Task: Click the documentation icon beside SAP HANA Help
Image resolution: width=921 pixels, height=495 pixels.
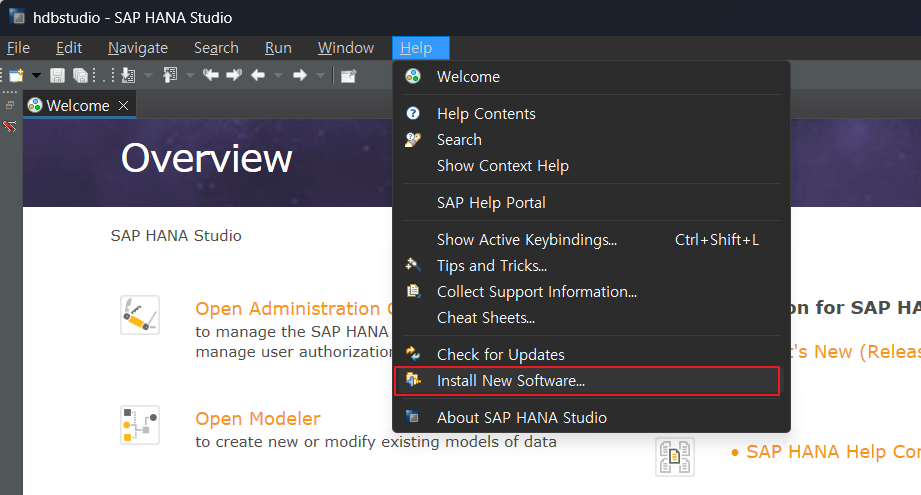Action: click(x=675, y=457)
